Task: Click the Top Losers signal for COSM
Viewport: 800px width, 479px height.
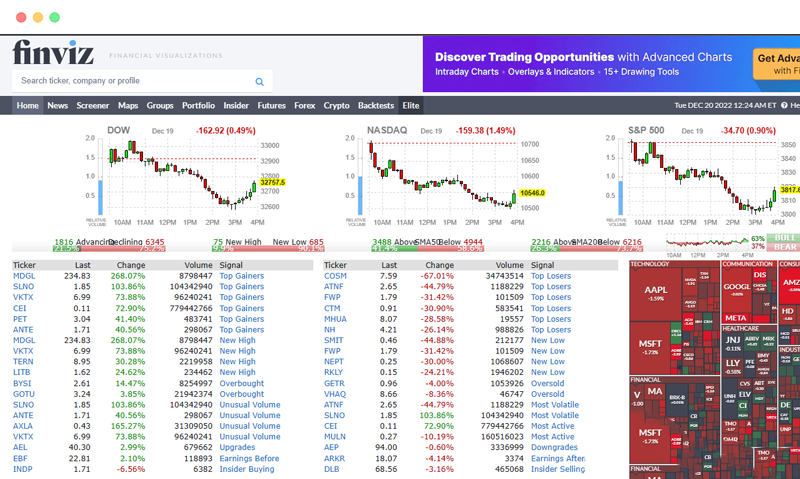Action: (x=551, y=276)
